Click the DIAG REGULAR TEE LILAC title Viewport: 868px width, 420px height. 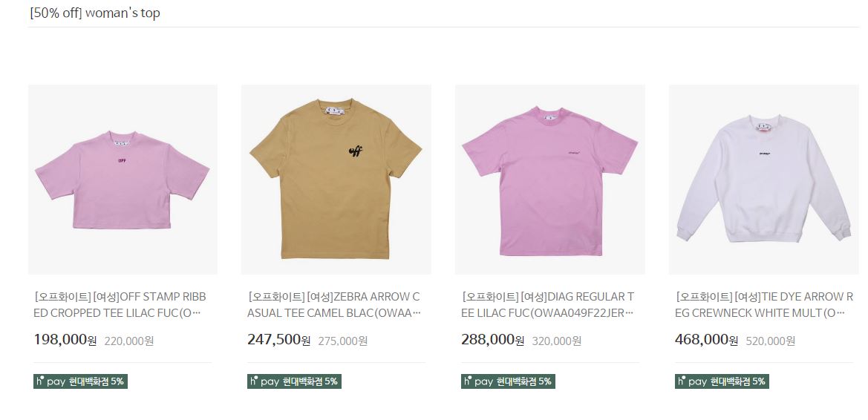548,305
